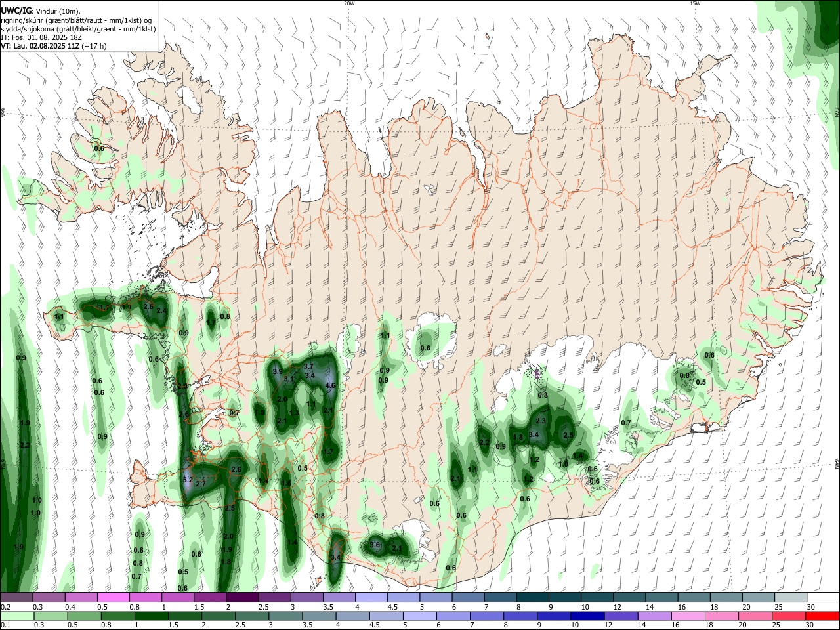Select the darkest green 1 rain legend swatch

(x=151, y=616)
